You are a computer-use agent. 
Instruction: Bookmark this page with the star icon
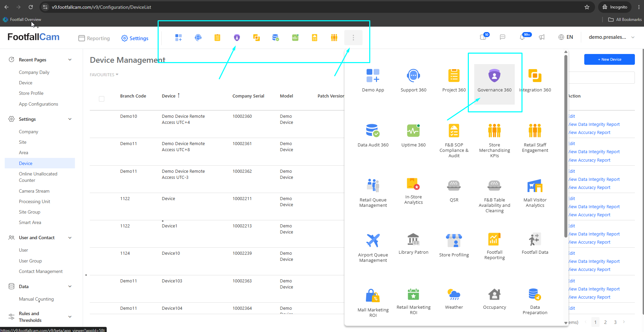click(x=587, y=7)
